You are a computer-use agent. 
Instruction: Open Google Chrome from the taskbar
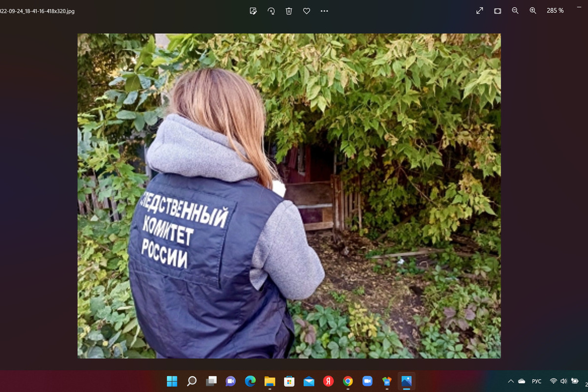tap(348, 381)
